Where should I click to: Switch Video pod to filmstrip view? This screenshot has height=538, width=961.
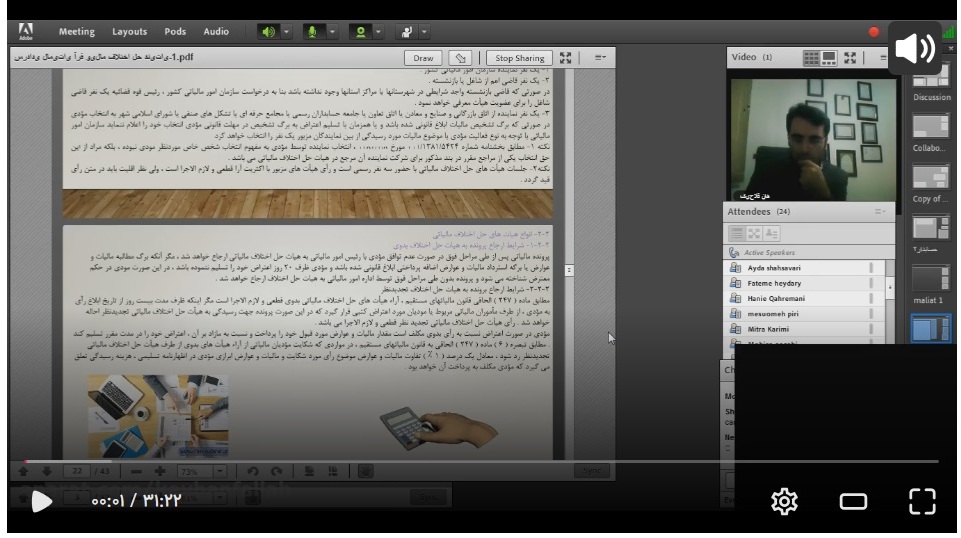pos(829,58)
